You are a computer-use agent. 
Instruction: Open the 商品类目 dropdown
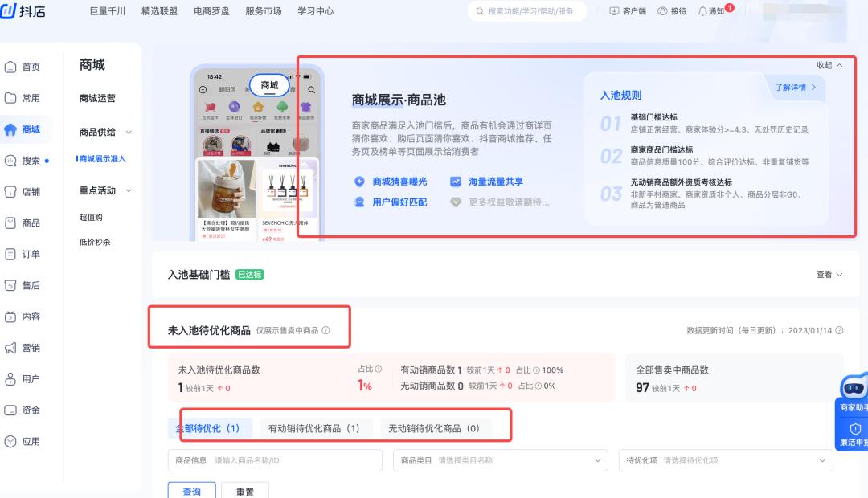coord(500,459)
